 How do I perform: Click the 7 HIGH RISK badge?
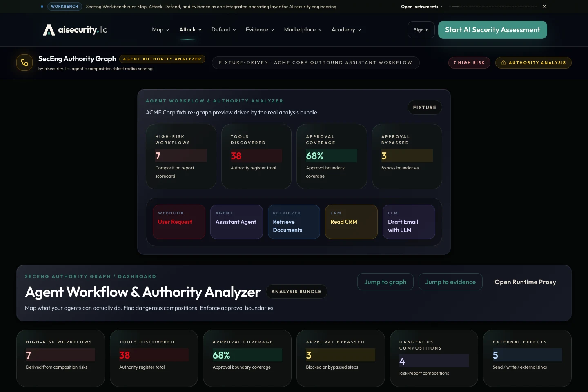pos(469,62)
